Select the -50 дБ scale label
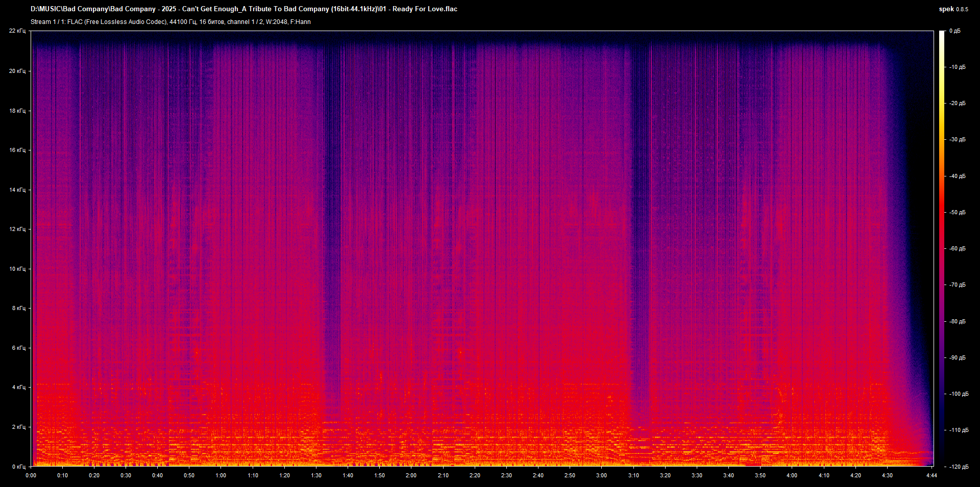The height and width of the screenshot is (487, 980). tap(957, 212)
